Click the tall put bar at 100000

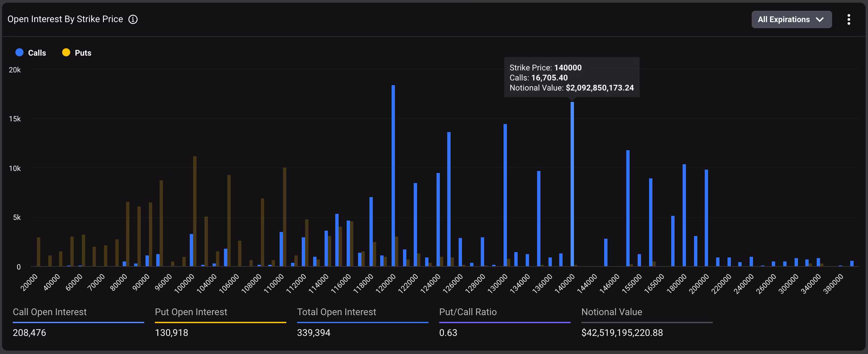[x=195, y=211]
